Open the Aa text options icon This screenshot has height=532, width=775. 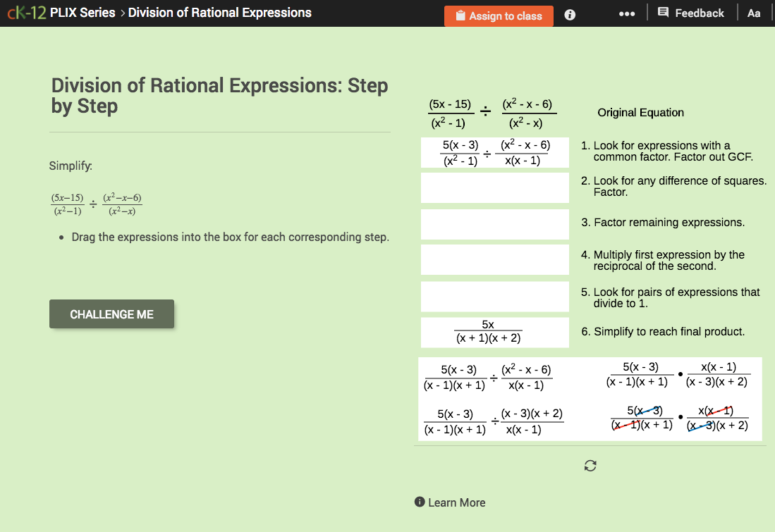tap(755, 13)
